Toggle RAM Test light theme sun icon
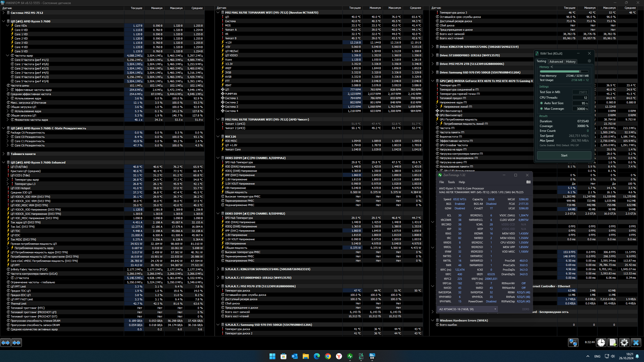Image resolution: width=644 pixels, height=362 pixels. tap(589, 61)
